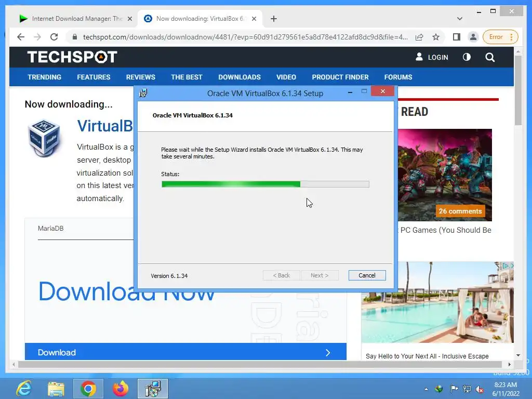
Task: Open the VIDEO menu item
Action: 286,77
